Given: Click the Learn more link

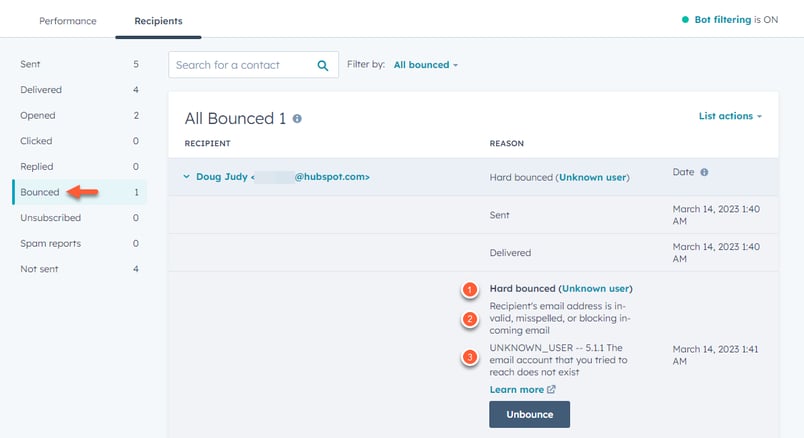Looking at the screenshot, I should [517, 389].
